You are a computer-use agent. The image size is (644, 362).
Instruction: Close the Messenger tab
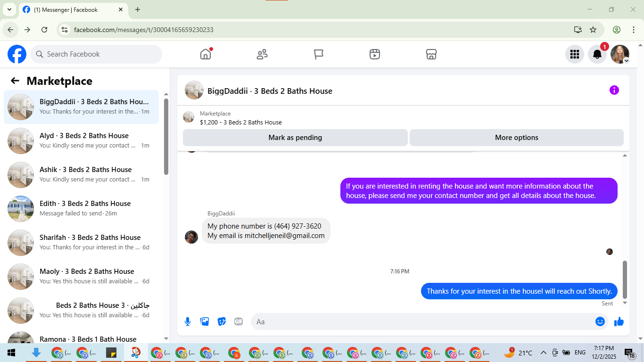coord(121,9)
